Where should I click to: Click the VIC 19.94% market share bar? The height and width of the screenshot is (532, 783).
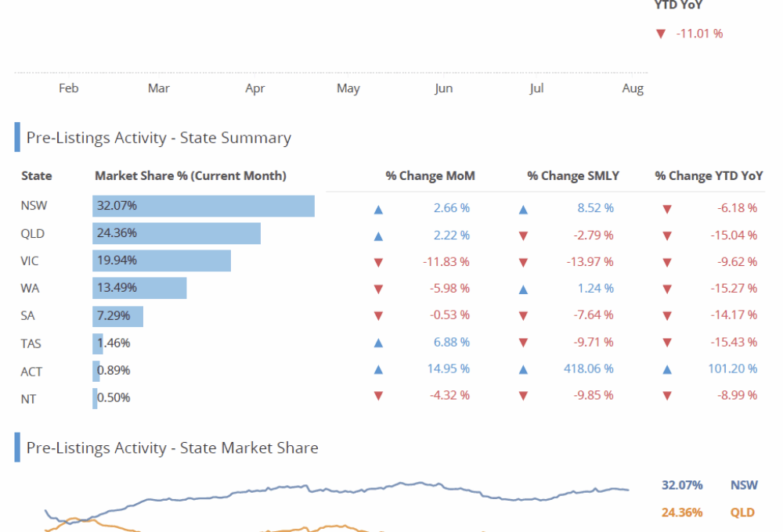click(161, 261)
